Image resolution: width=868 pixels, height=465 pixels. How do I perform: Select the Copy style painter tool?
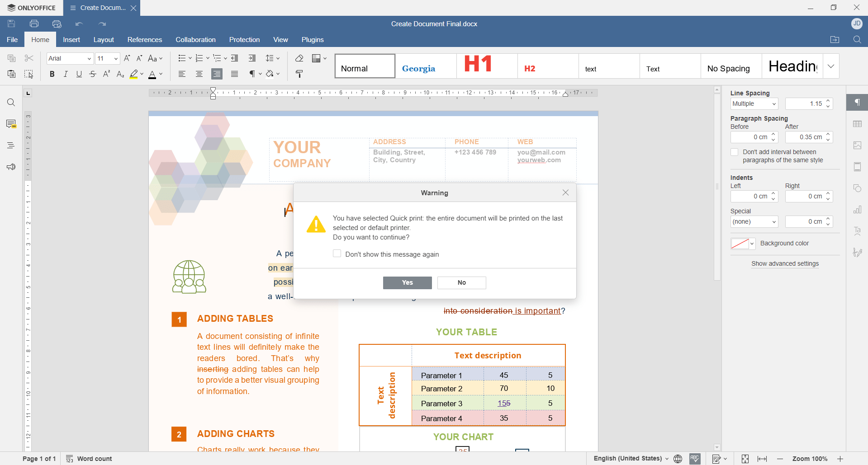pyautogui.click(x=299, y=74)
